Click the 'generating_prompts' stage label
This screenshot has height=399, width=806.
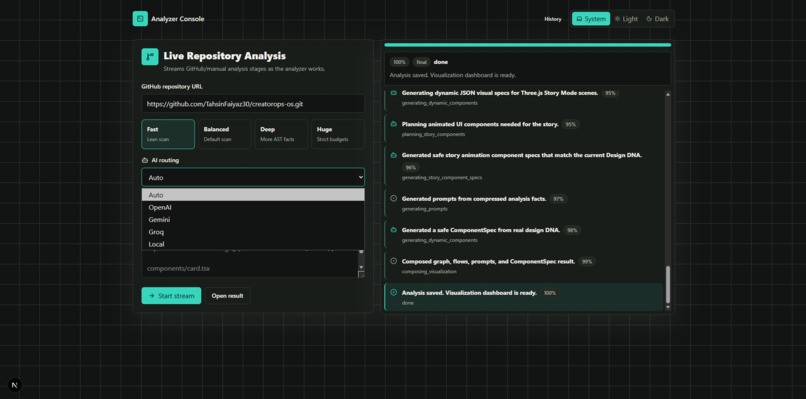coord(425,209)
